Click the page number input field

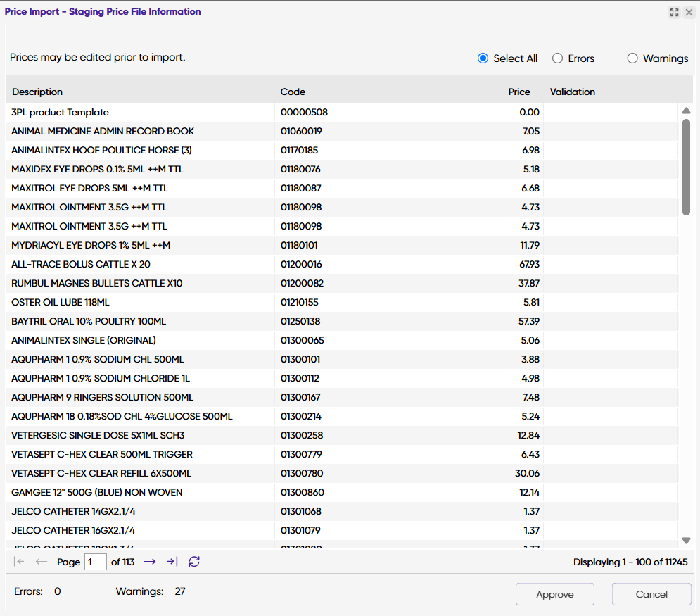[95, 562]
